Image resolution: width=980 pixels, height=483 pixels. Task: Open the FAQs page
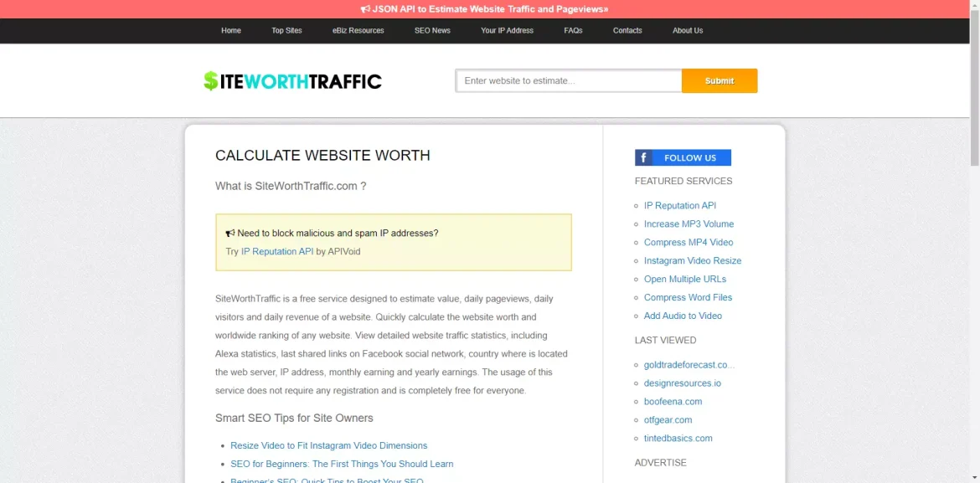point(573,31)
